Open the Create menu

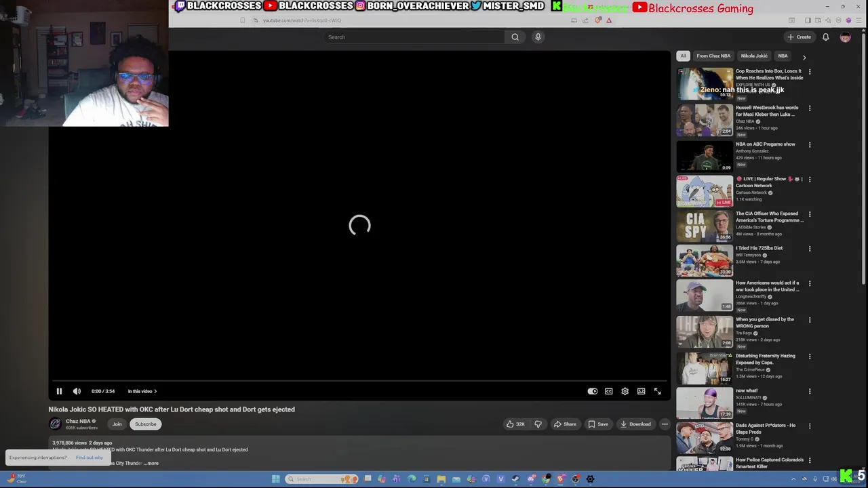click(799, 37)
